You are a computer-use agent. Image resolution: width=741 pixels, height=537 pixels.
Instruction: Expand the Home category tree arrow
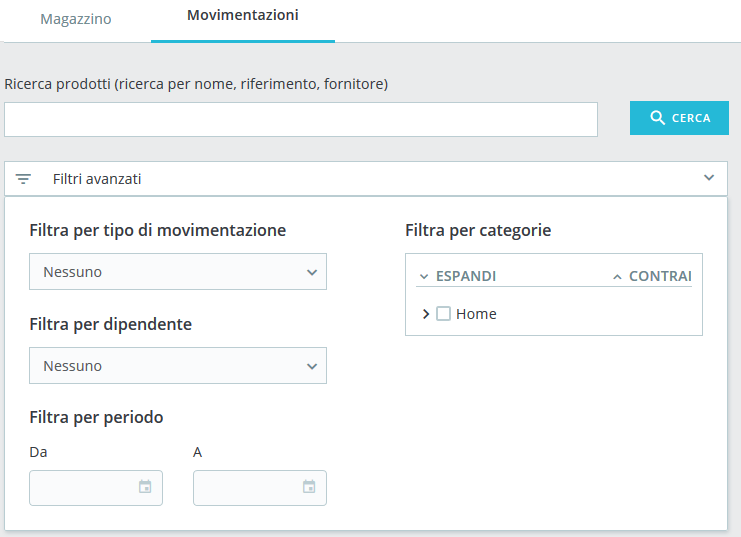coord(426,314)
